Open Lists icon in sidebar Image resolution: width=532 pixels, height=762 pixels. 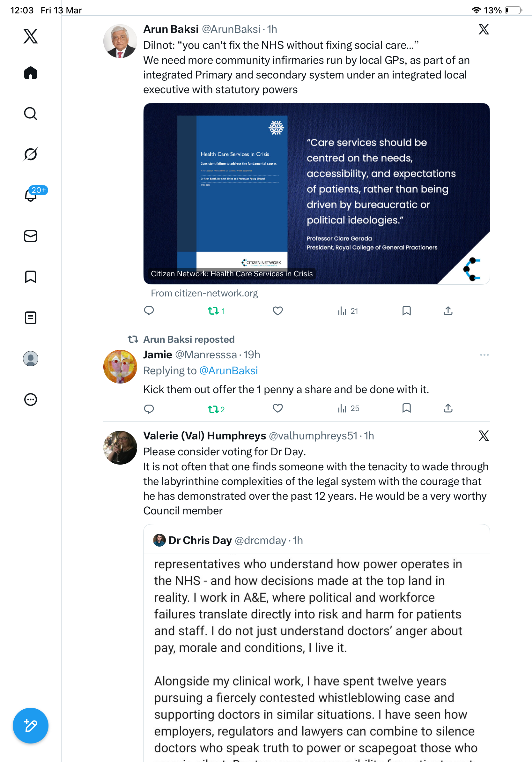pyautogui.click(x=31, y=318)
